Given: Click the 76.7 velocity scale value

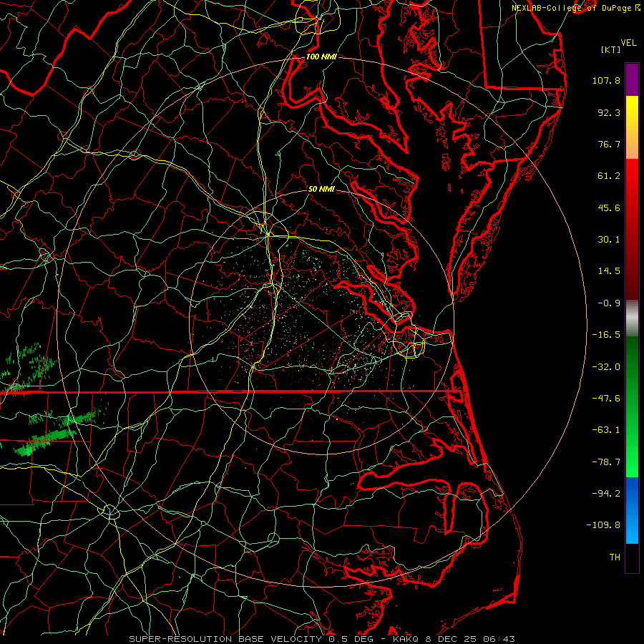Looking at the screenshot, I should coord(609,144).
